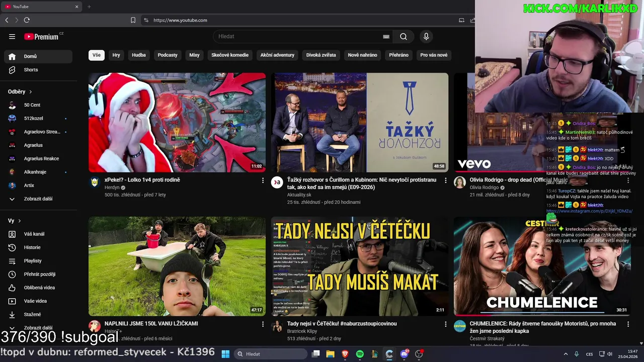Open File Explorer from taskbar

click(331, 354)
